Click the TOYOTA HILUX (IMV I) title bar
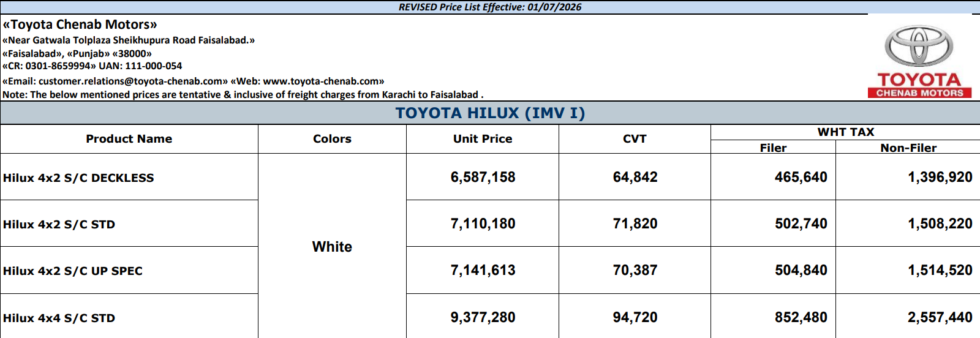 (x=490, y=113)
